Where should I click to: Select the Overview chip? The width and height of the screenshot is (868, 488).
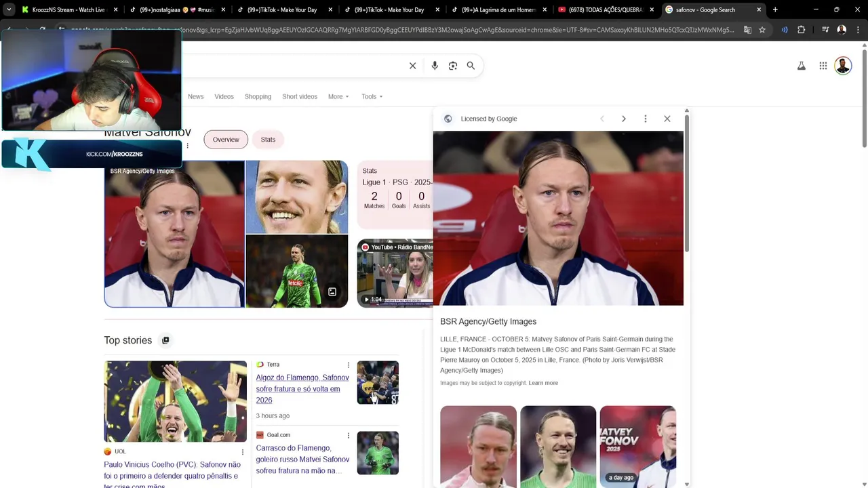coord(226,140)
